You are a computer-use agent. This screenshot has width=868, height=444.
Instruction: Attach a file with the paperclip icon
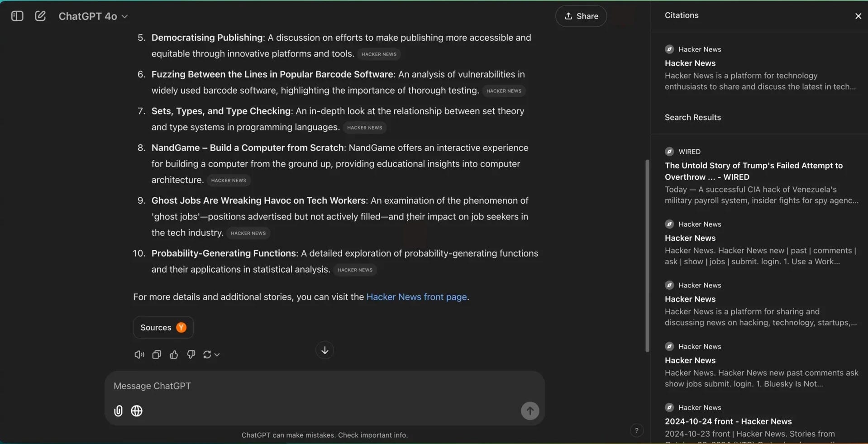(x=118, y=411)
